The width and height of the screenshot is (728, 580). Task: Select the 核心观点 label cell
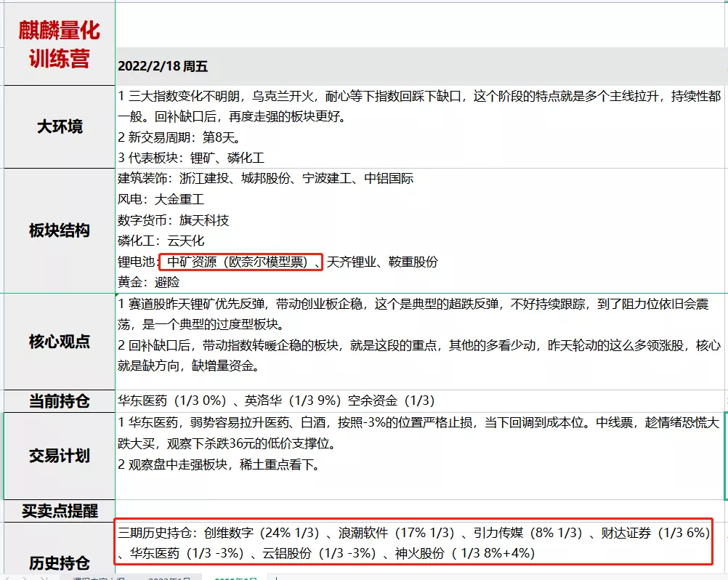coord(58,342)
